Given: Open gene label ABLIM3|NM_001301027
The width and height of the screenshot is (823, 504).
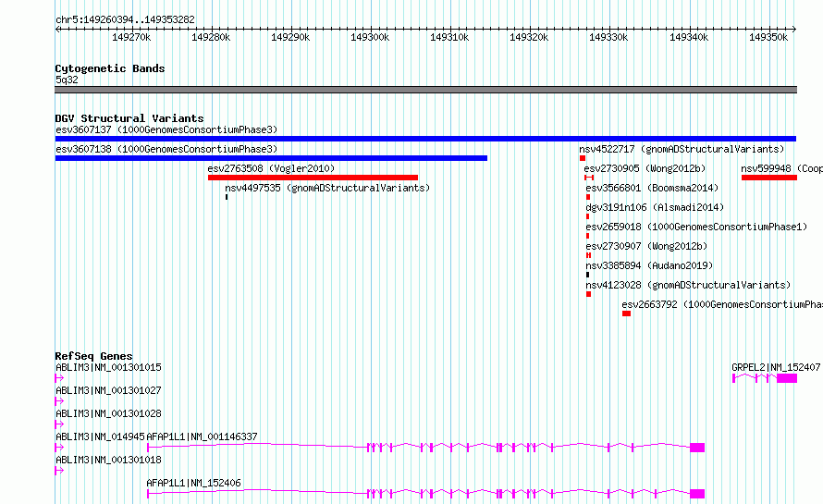Looking at the screenshot, I should [108, 390].
